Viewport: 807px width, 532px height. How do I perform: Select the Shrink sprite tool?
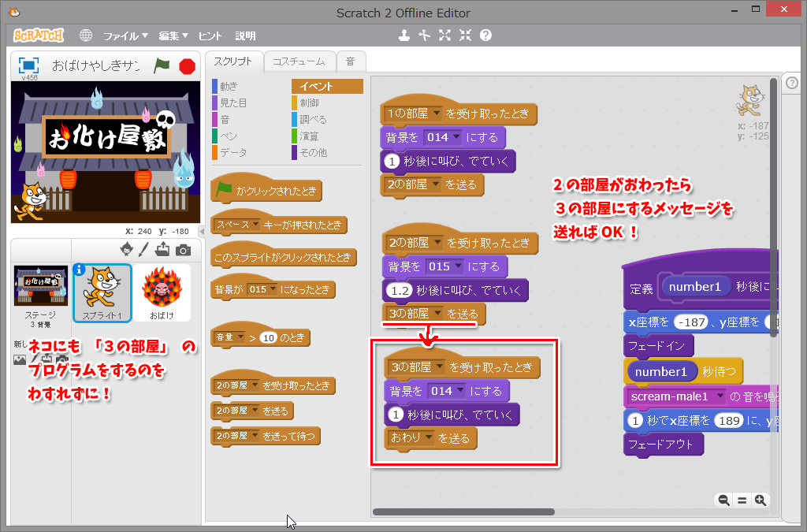pyautogui.click(x=465, y=35)
